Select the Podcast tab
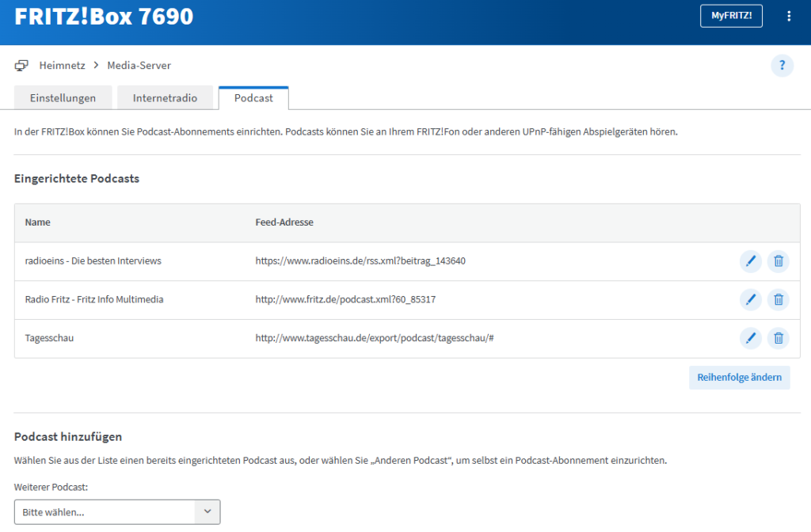Viewport: 811px width, 532px height. click(253, 98)
